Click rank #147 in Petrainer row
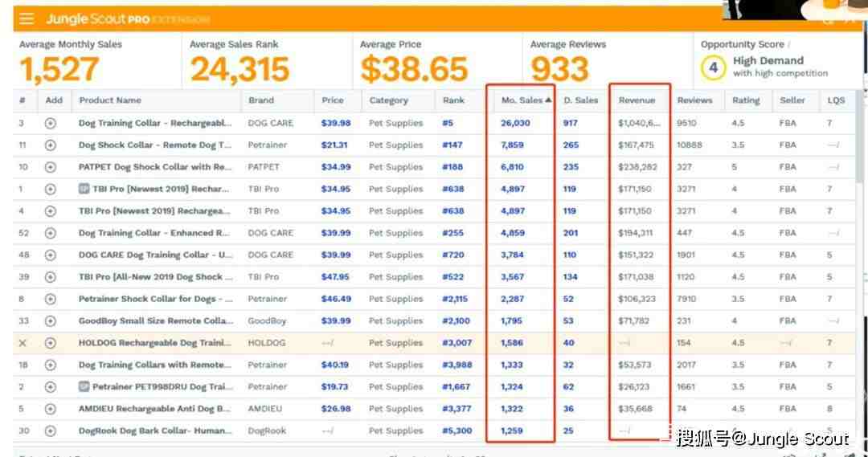The height and width of the screenshot is (457, 868). (x=452, y=145)
